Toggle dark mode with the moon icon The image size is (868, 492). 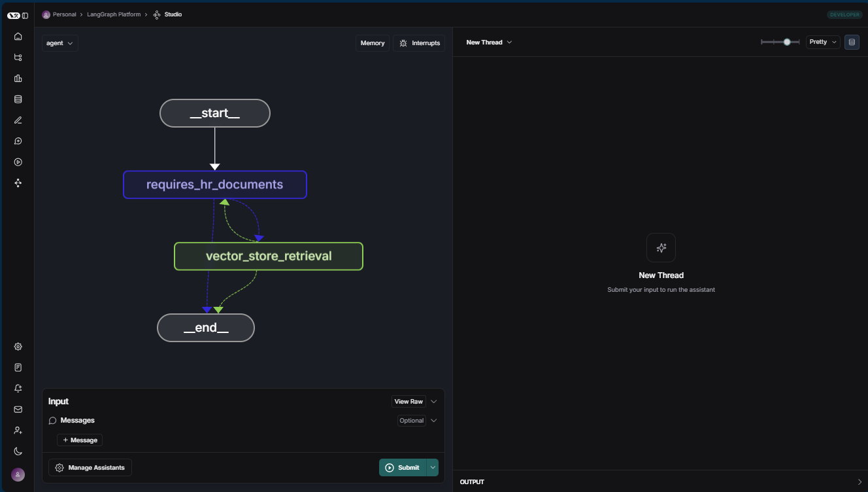tap(18, 451)
